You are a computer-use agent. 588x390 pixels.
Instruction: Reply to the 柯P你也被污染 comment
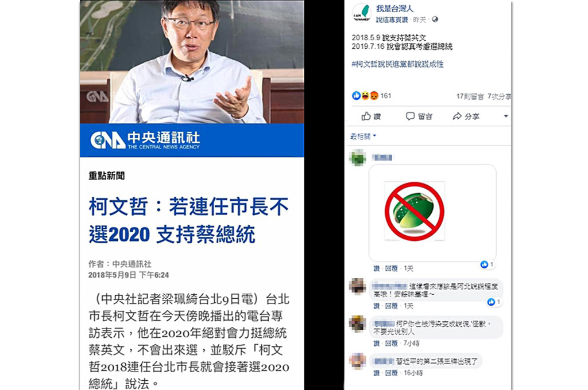click(x=391, y=344)
